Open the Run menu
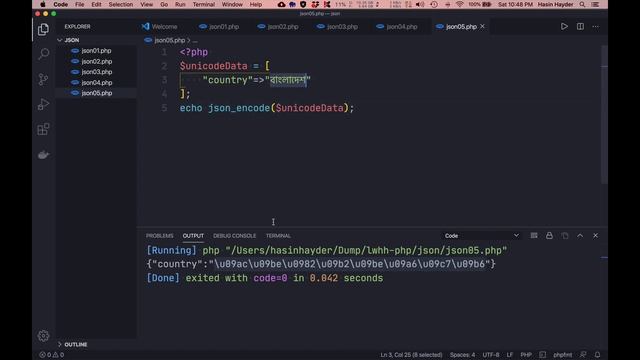640x360 pixels. point(180,4)
